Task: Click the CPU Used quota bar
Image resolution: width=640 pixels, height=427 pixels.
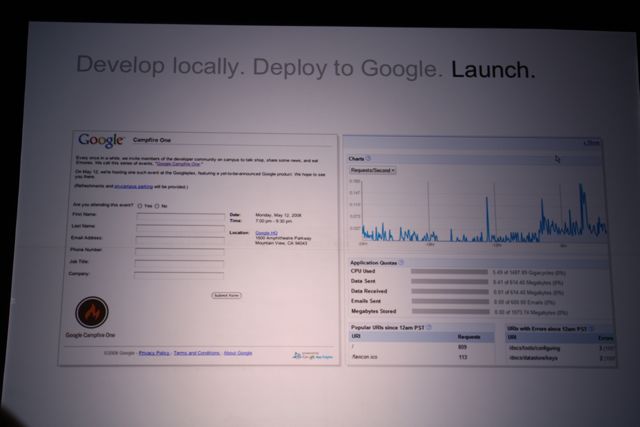Action: pos(449,271)
